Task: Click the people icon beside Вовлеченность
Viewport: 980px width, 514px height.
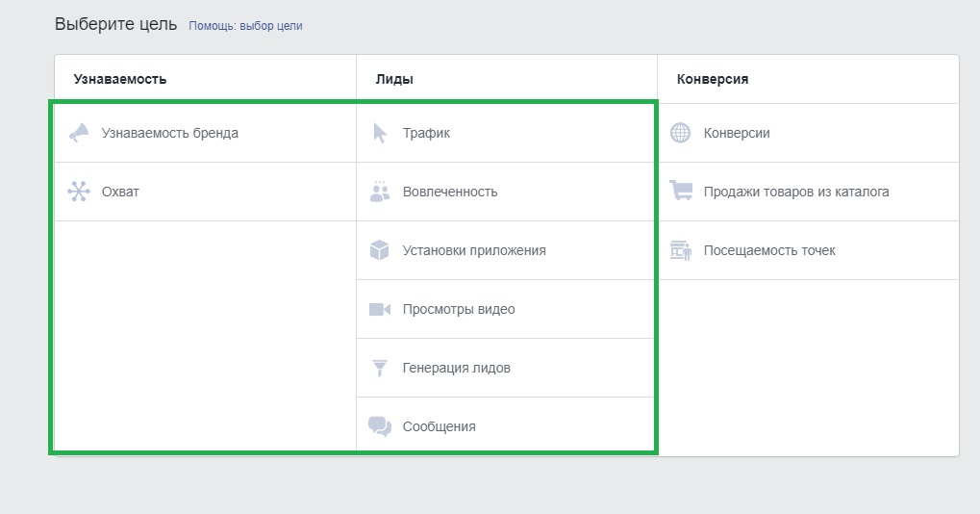Action: click(380, 192)
